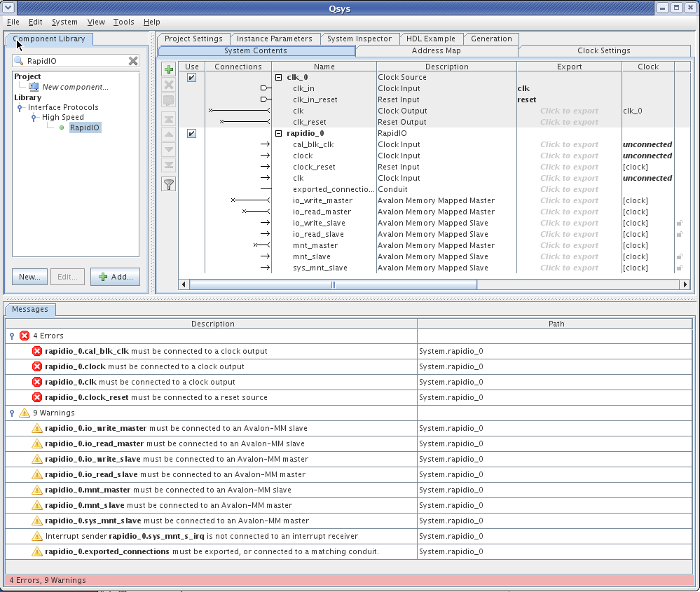Screen dimensions: 700x592
Task: Click lock icon on io_write_slave row
Action: pos(679,223)
